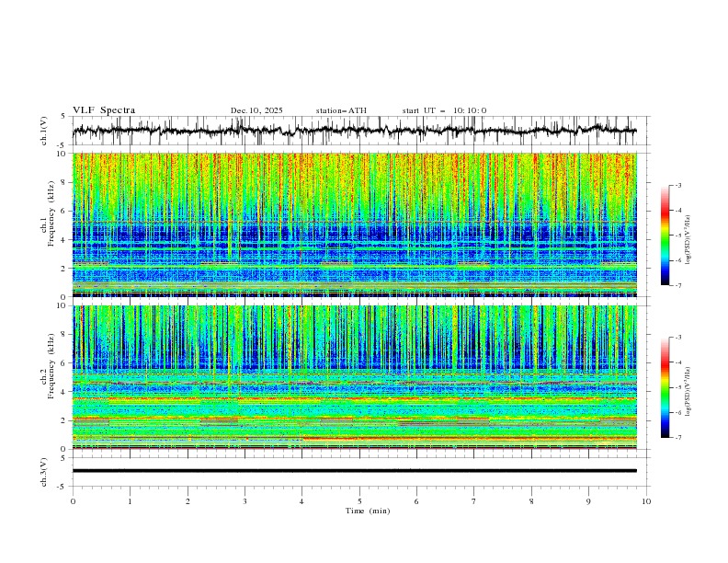Click the lower log(PSD)(V²/Hz) colorbar label

coord(688,392)
